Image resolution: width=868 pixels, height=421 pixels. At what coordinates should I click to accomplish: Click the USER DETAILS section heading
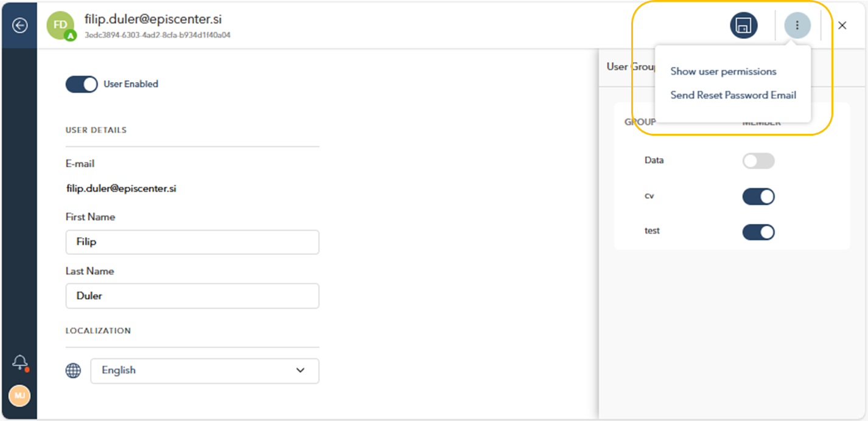(96, 130)
